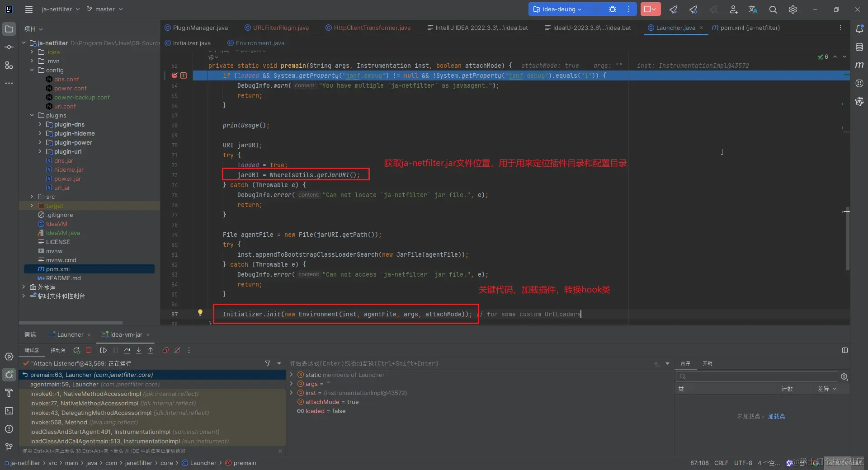Click Step Into in debugger toolbar

[x=139, y=350]
